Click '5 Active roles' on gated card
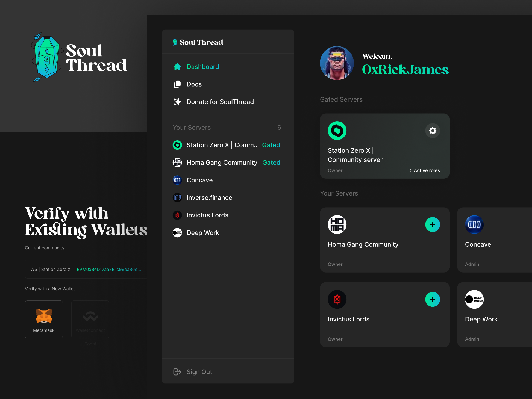This screenshot has width=532, height=399. [x=425, y=170]
